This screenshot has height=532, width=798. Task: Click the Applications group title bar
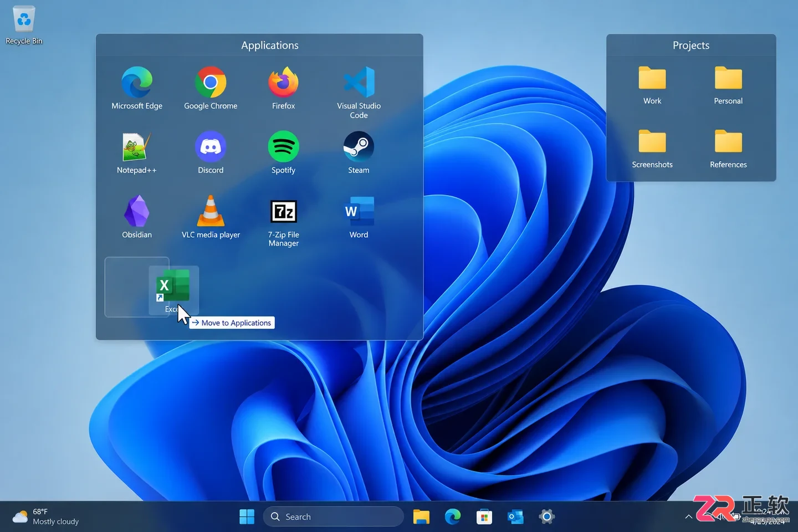259,45
